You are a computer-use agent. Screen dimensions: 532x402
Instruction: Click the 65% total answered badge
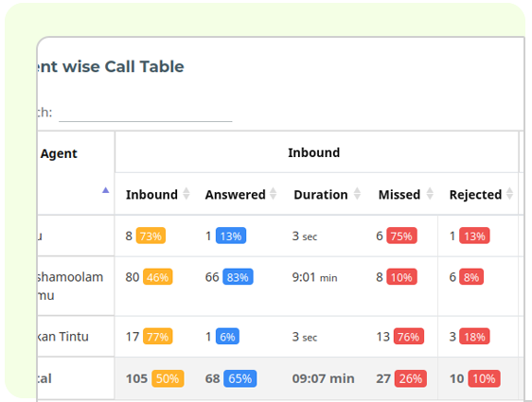pos(240,378)
